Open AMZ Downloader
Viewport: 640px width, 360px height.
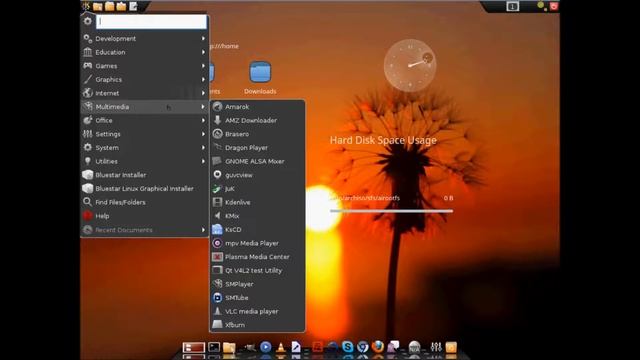coord(257,120)
